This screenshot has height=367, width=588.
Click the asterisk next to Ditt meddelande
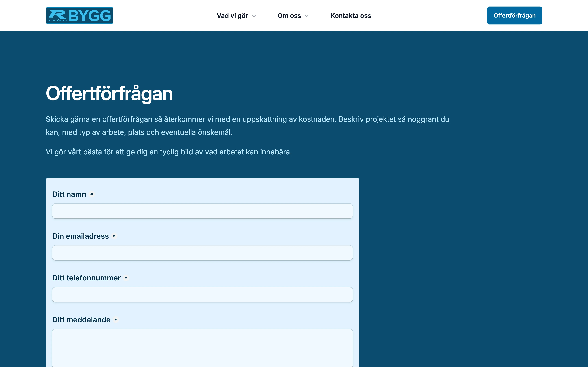point(116,320)
